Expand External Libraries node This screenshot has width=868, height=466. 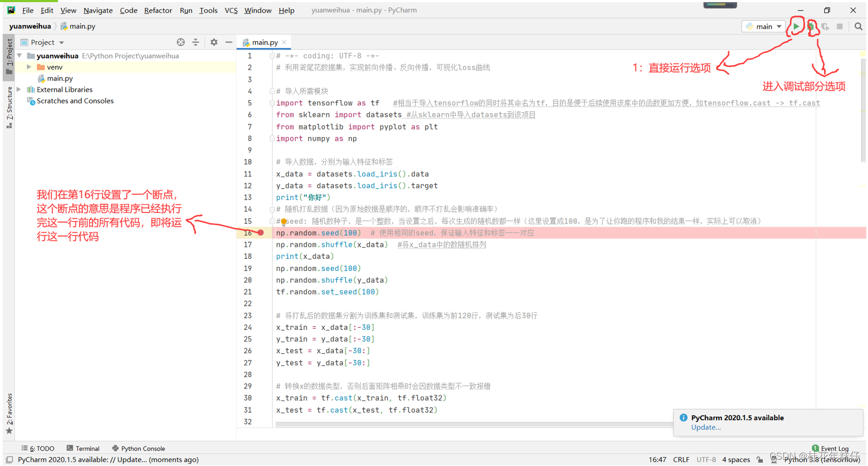(x=20, y=90)
